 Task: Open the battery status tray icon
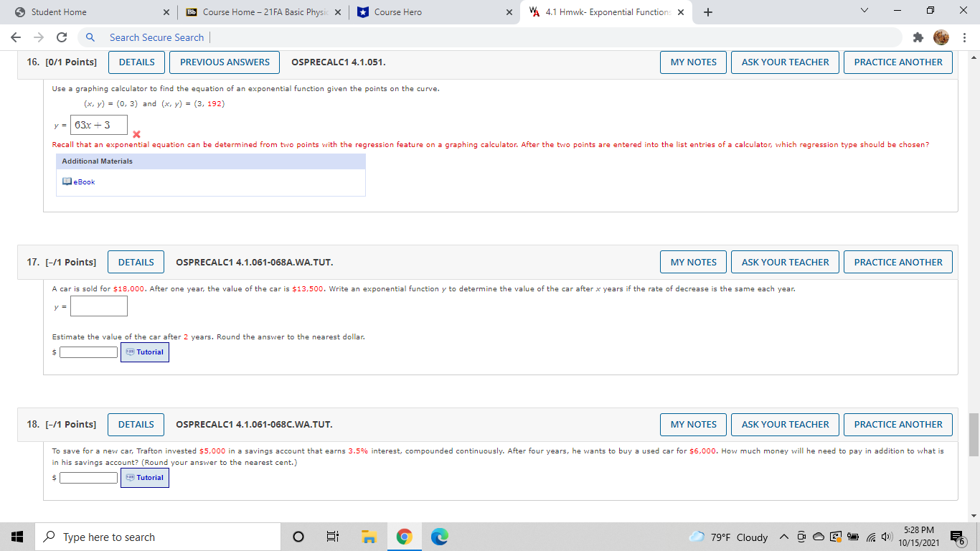coord(854,537)
